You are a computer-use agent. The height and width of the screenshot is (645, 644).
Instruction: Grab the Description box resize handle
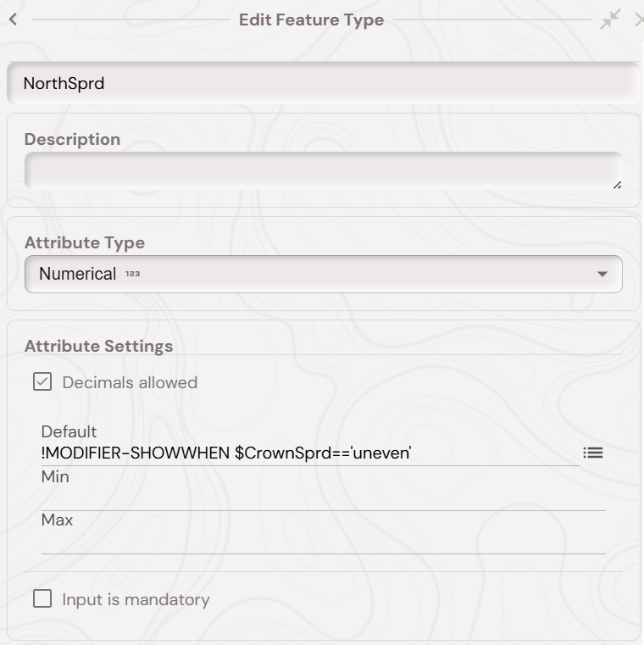coord(616,184)
